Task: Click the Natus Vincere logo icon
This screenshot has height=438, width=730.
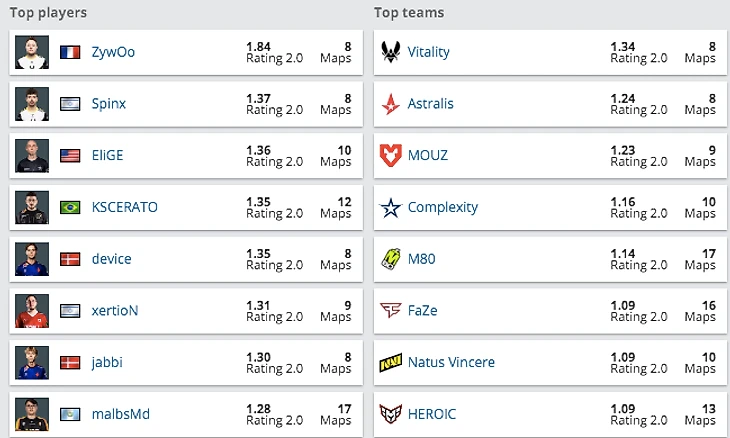Action: tap(390, 362)
